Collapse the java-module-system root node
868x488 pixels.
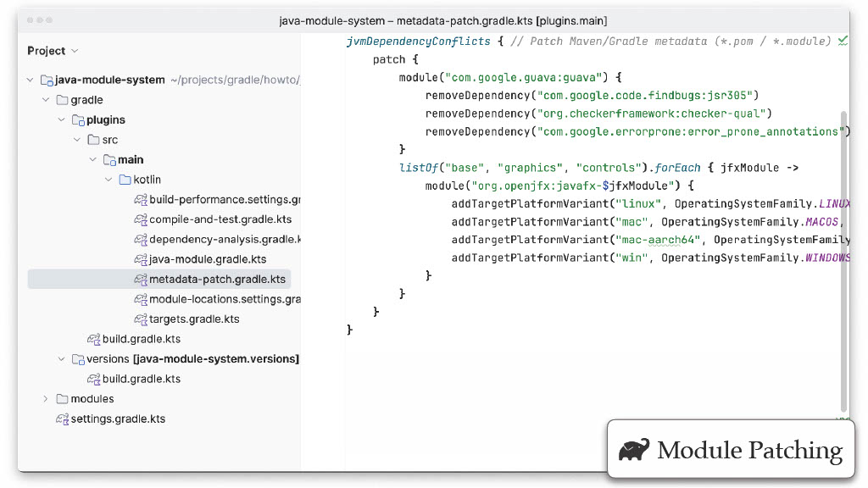[30, 80]
